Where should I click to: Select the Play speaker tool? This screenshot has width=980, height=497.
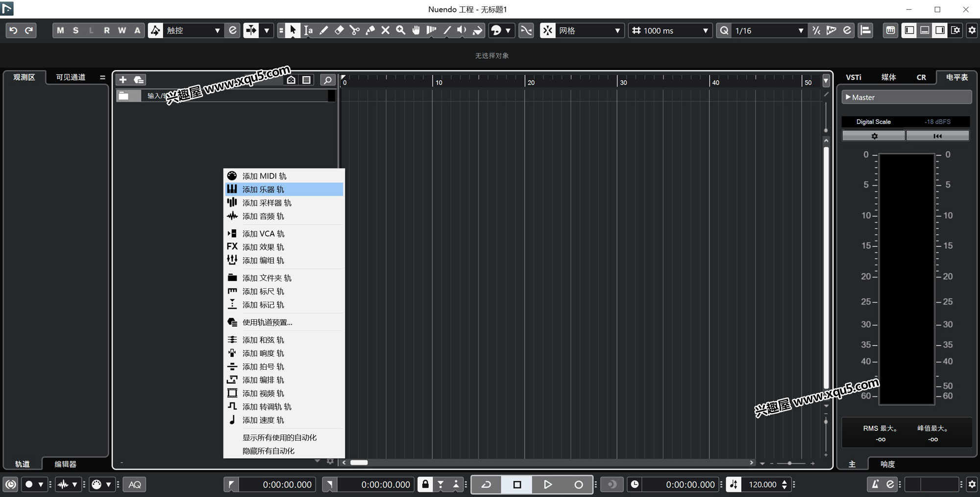462,30
